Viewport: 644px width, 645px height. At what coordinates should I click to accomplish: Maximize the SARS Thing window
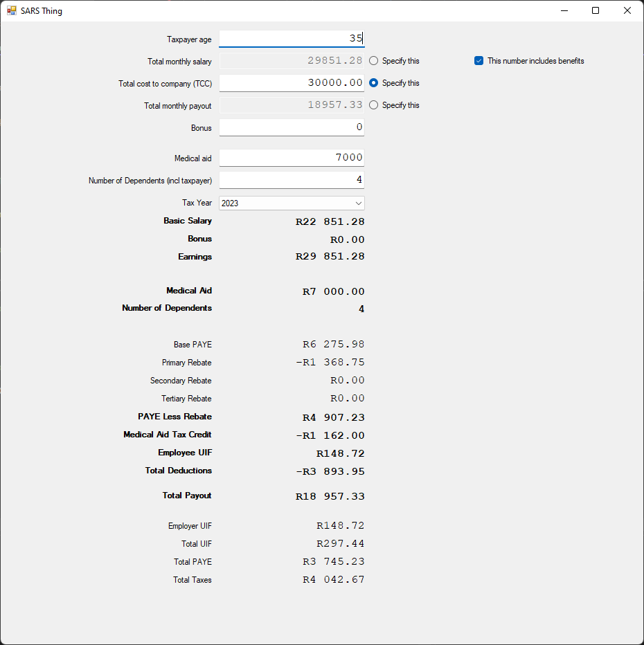coord(596,10)
